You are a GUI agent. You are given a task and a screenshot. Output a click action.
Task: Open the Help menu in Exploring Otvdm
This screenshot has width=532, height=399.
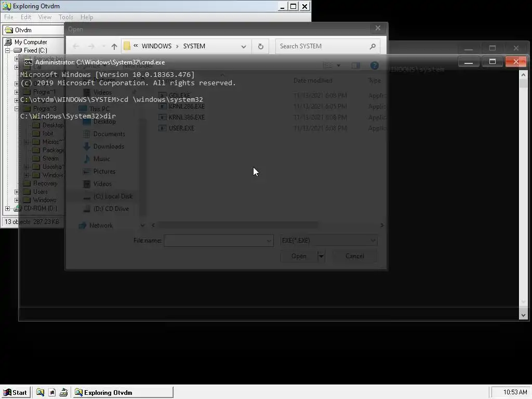(87, 17)
